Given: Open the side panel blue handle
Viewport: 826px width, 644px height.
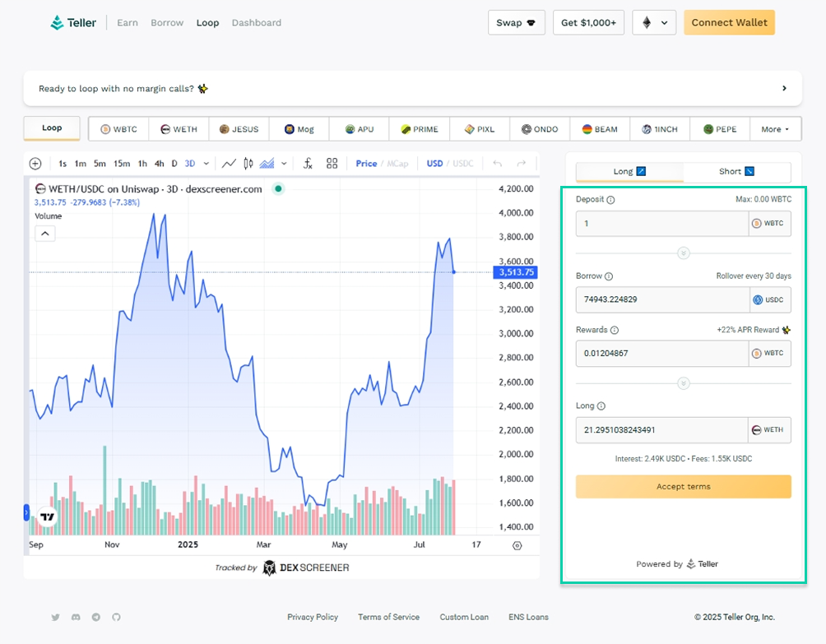Looking at the screenshot, I should tap(26, 512).
